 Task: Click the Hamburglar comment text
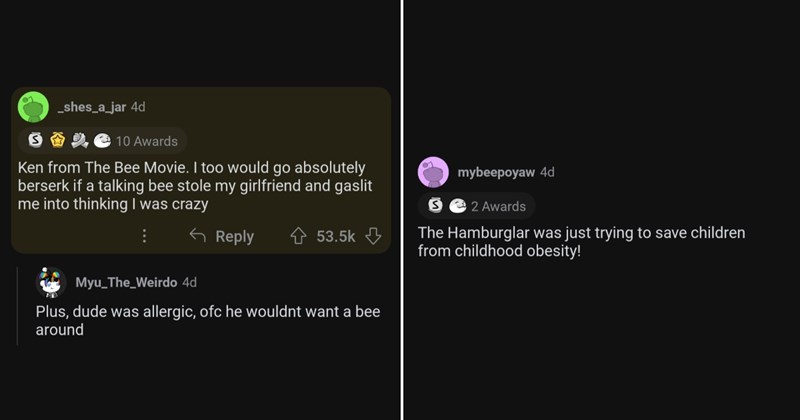[580, 241]
